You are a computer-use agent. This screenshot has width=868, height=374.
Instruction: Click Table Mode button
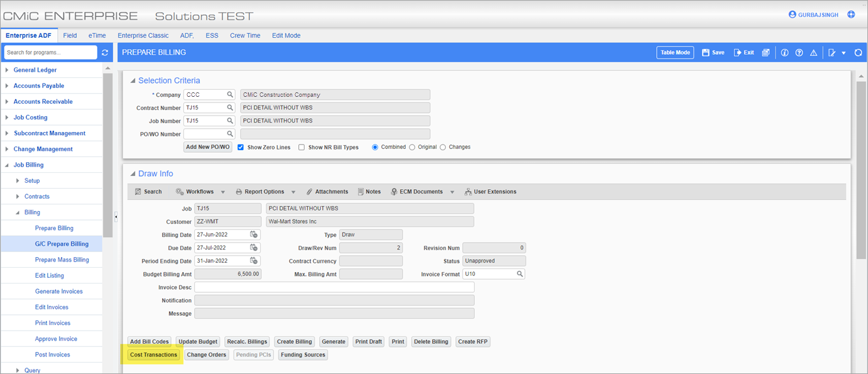pyautogui.click(x=675, y=53)
